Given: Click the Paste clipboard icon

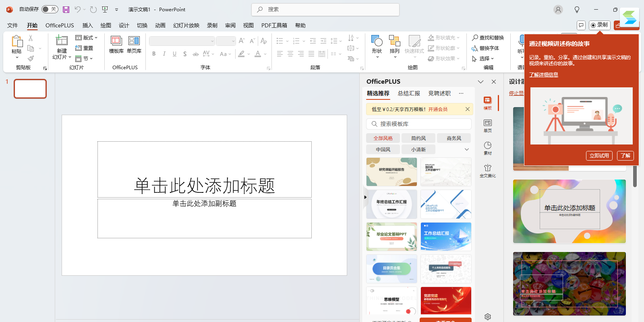Looking at the screenshot, I should 17,41.
